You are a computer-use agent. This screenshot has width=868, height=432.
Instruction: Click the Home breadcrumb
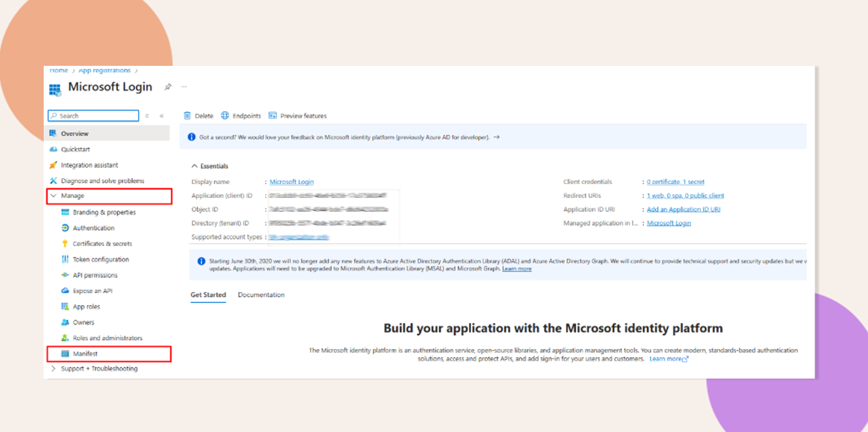59,70
